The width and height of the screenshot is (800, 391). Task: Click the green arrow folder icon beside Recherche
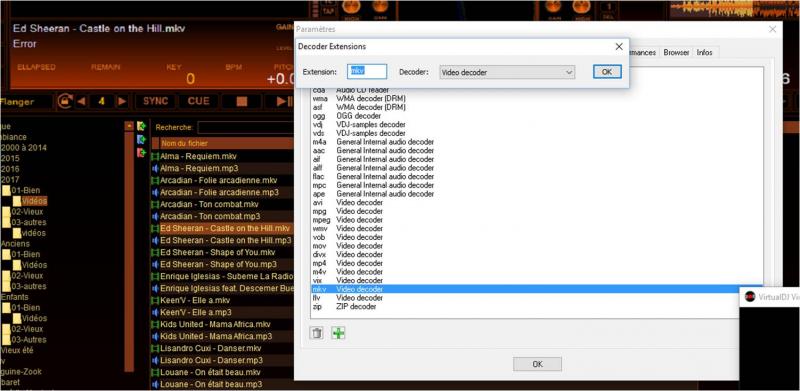click(141, 126)
